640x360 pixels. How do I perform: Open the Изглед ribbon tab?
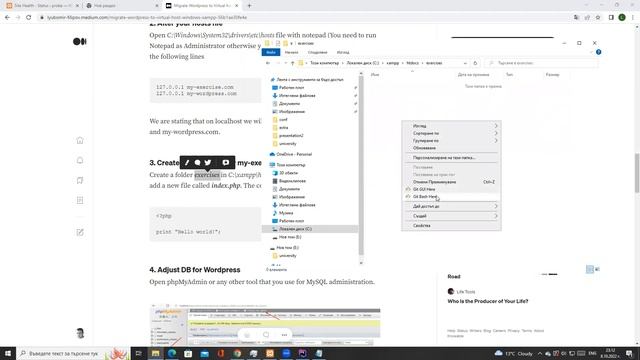pyautogui.click(x=343, y=52)
